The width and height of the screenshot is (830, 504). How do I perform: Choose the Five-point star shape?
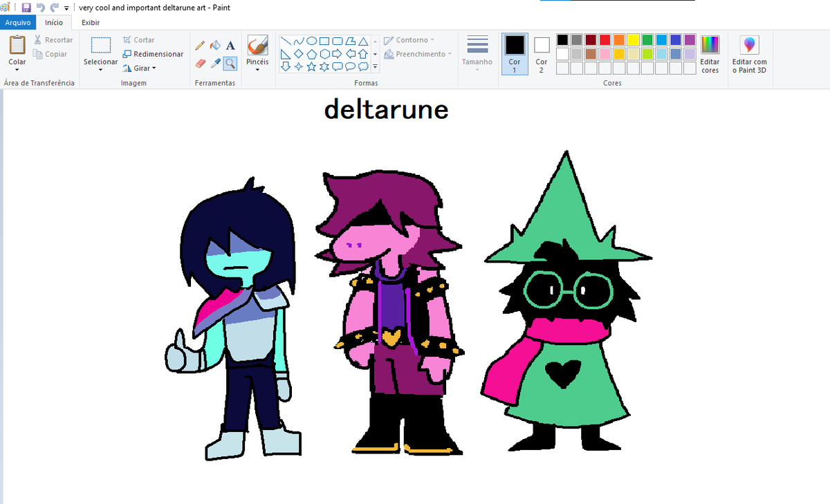(311, 67)
